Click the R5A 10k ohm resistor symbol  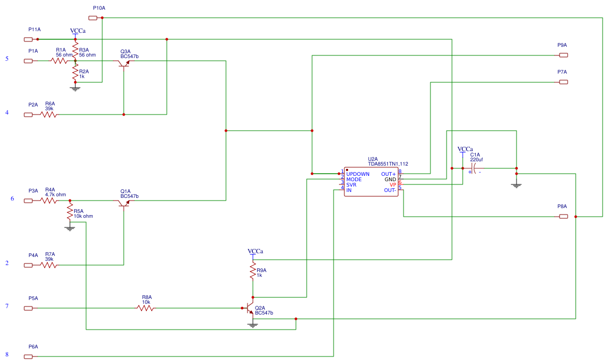[x=69, y=212]
